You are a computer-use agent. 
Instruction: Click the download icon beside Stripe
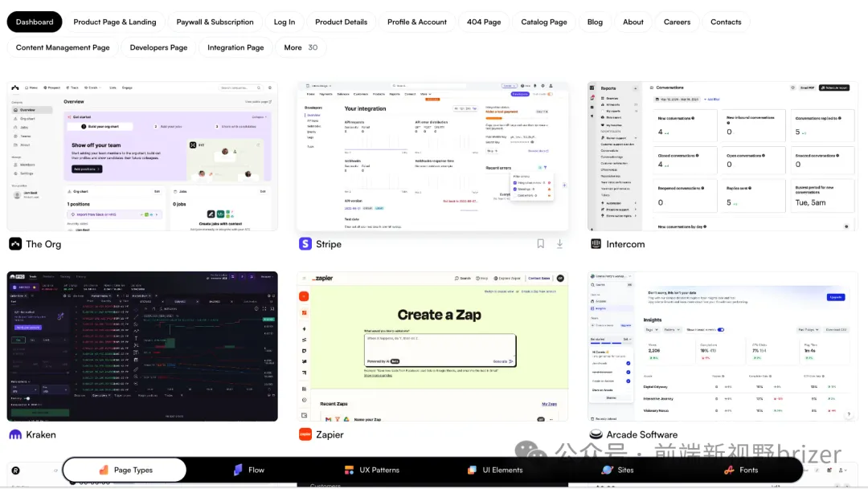559,243
